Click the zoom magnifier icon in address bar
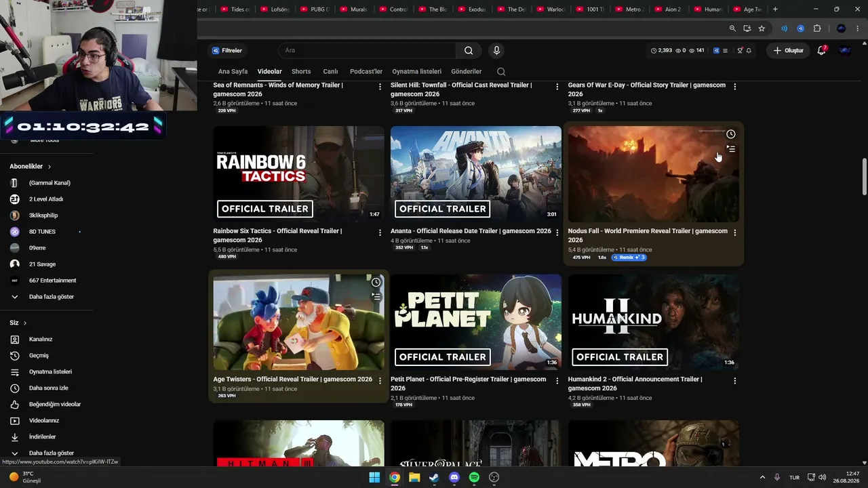The image size is (868, 488). tap(732, 28)
